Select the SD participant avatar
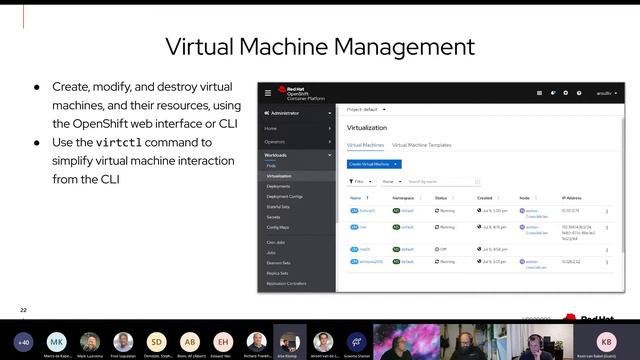640x360 pixels. (156, 342)
